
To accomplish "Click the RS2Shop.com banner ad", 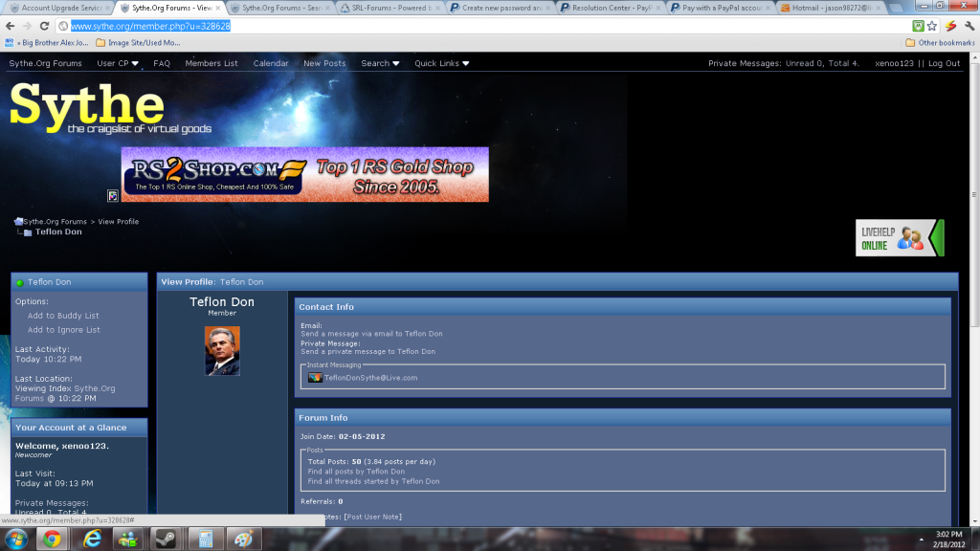I will (x=305, y=174).
